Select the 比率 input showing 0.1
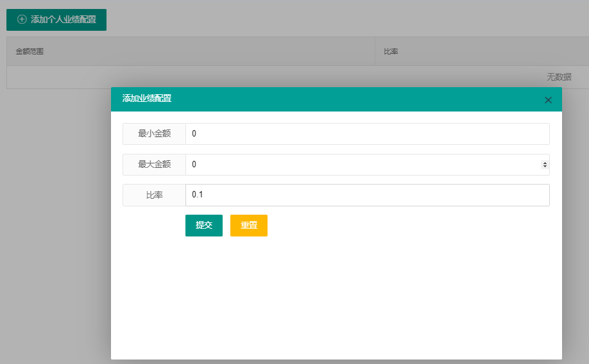589x364 pixels. click(x=367, y=195)
